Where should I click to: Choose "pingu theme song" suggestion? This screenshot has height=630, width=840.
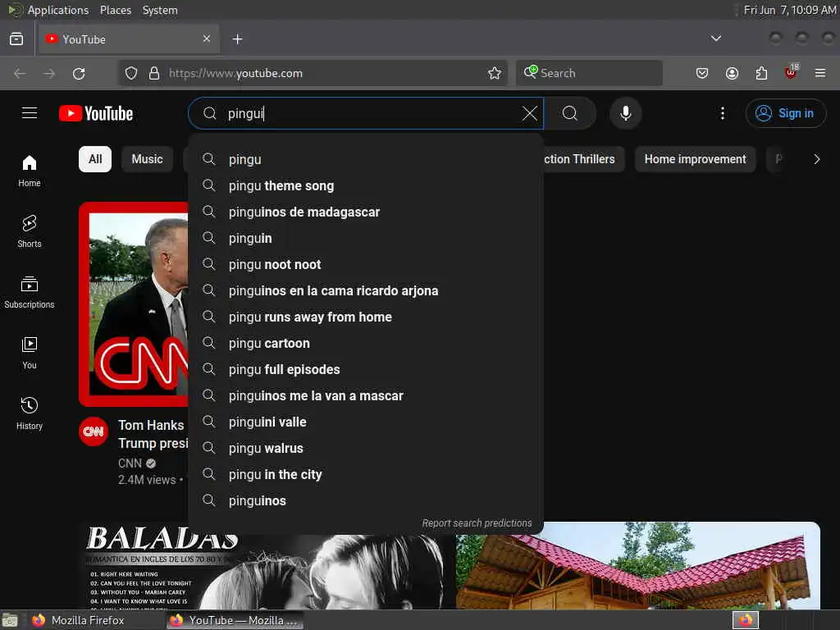tap(365, 185)
